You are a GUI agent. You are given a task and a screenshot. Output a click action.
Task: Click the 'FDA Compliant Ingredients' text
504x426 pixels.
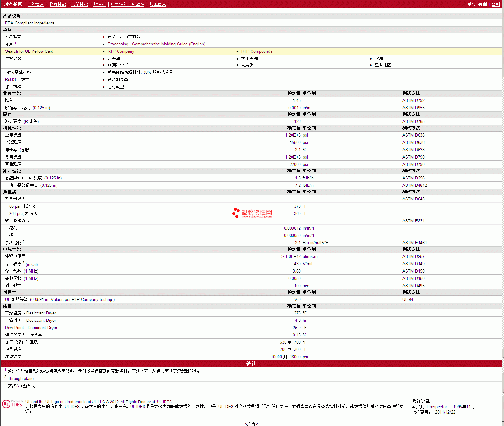30,23
